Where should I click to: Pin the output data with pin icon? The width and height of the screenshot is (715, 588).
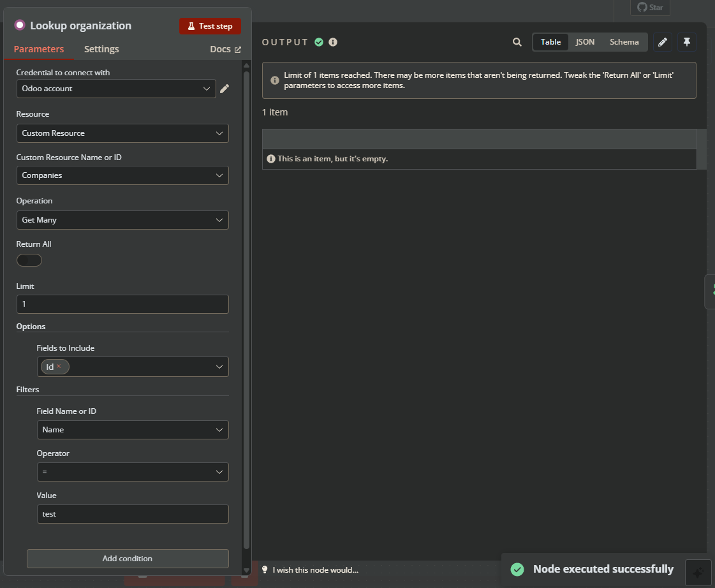pyautogui.click(x=686, y=42)
